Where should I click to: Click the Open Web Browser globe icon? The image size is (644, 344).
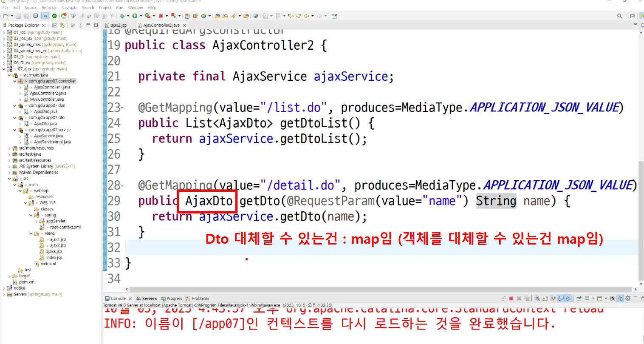(x=255, y=16)
